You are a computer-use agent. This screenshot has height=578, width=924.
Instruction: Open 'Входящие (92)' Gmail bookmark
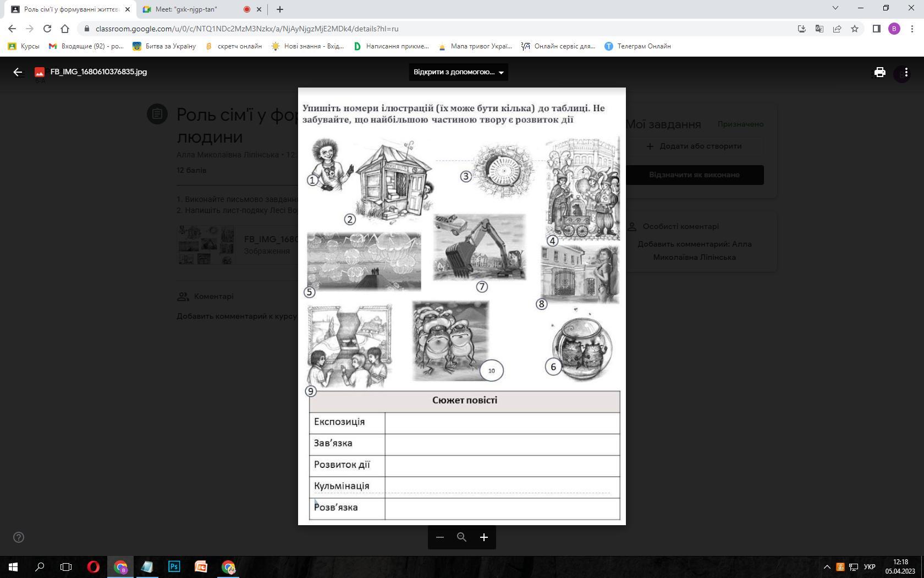(86, 46)
